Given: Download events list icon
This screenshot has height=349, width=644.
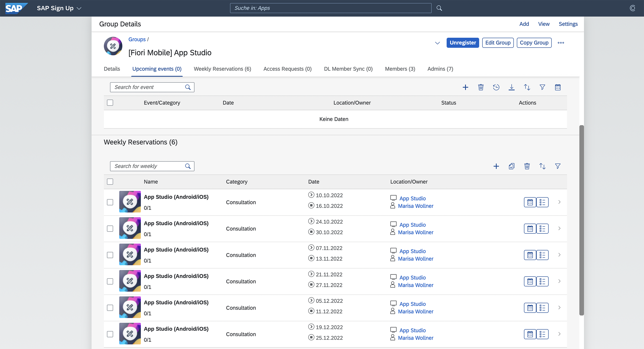Looking at the screenshot, I should click(512, 87).
